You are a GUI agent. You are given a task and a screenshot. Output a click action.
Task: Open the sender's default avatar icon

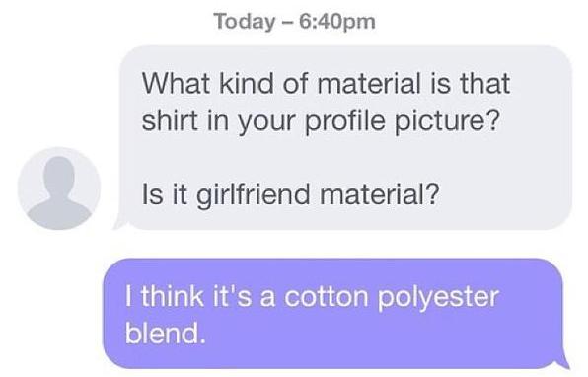click(x=59, y=188)
